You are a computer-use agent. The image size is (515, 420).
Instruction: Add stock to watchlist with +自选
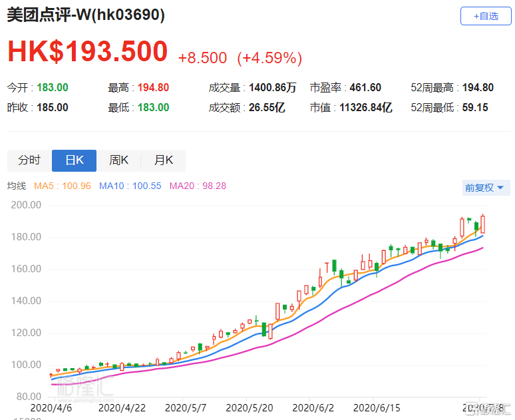pyautogui.click(x=486, y=16)
